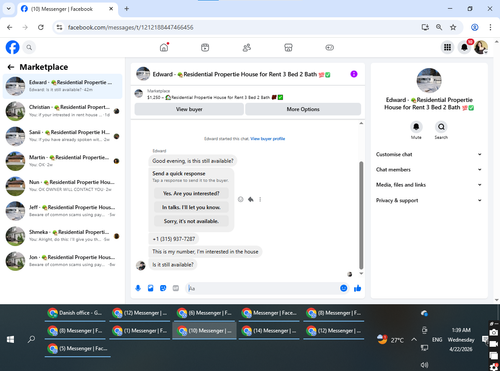
Task: Expand Customise chat section
Action: click(x=429, y=154)
